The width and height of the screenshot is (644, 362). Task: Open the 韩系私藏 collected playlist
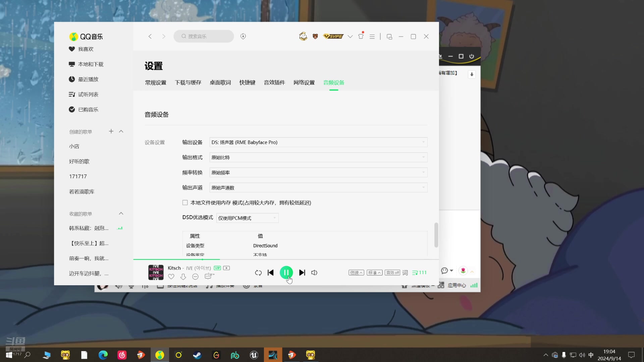click(89, 228)
